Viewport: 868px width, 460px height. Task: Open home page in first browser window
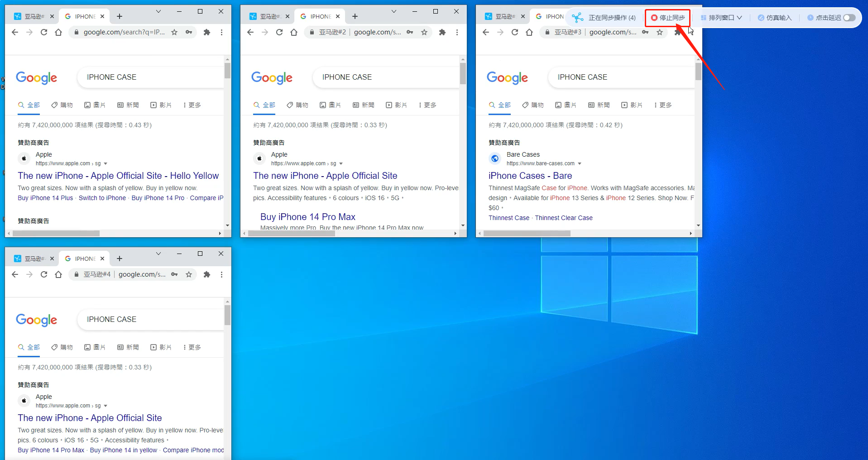(x=58, y=32)
